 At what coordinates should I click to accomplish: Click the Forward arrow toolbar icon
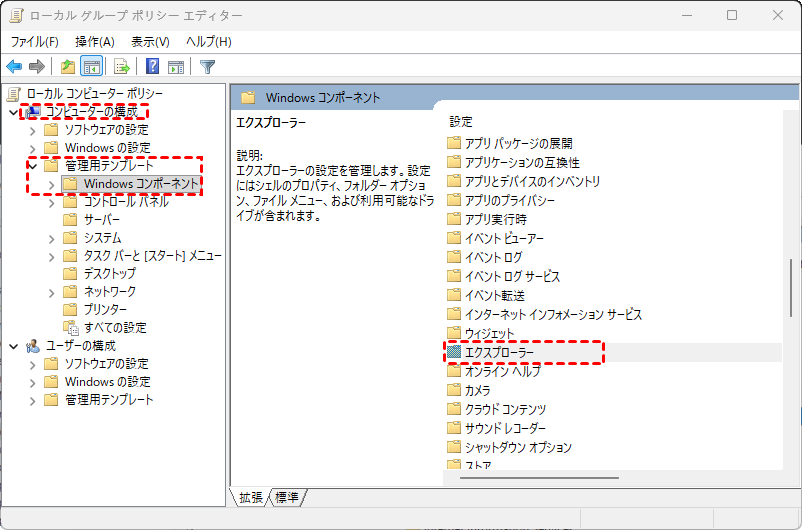37,67
